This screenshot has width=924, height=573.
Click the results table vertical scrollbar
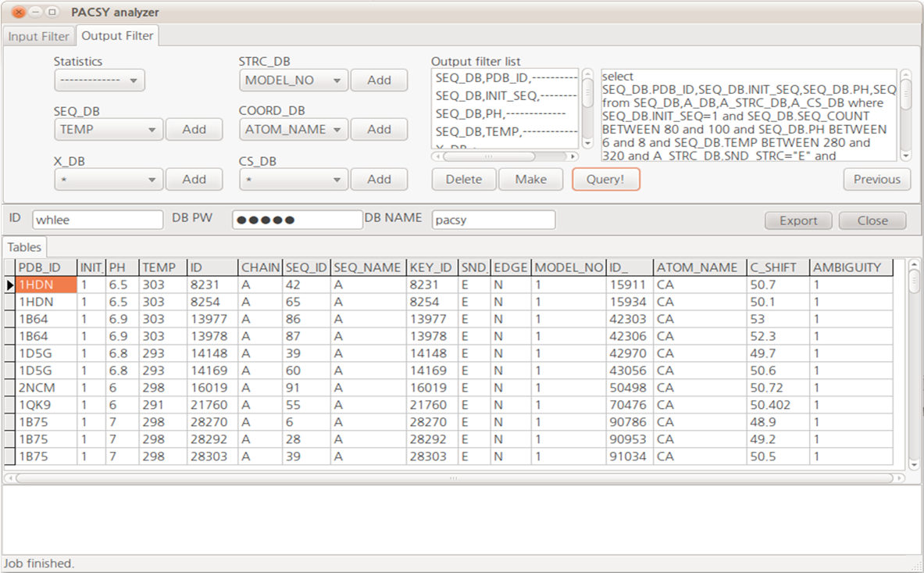914,364
